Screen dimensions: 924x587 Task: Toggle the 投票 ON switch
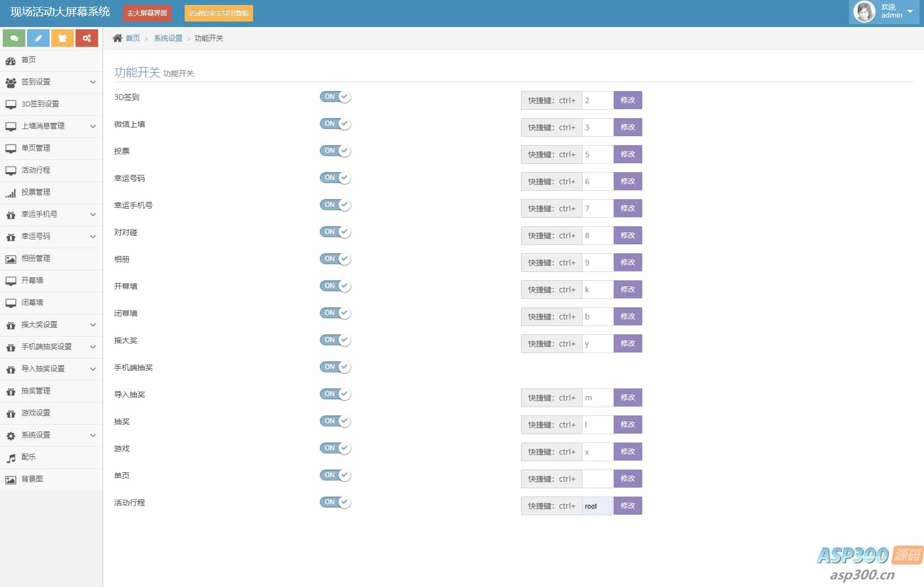[x=335, y=151]
